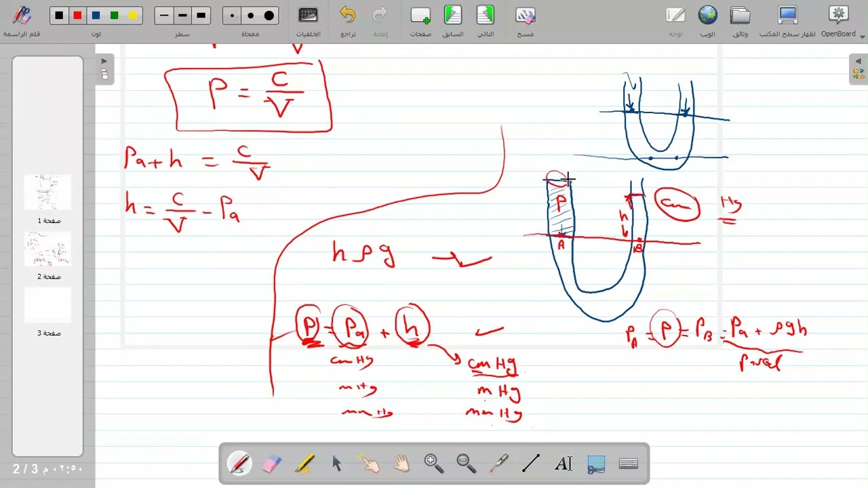This screenshot has width=868, height=488.
Task: Switch to web mode (الويب)
Action: (707, 16)
